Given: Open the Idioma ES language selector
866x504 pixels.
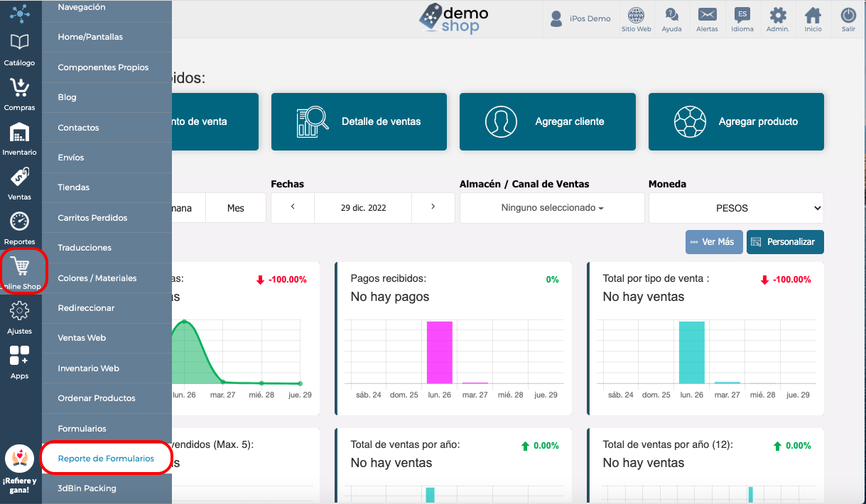Looking at the screenshot, I should [x=742, y=15].
